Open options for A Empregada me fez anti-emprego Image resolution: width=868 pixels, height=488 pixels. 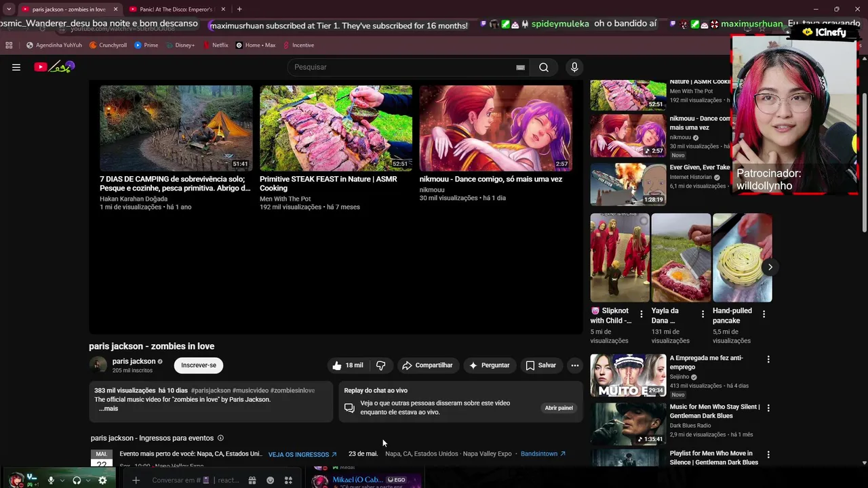point(768,359)
